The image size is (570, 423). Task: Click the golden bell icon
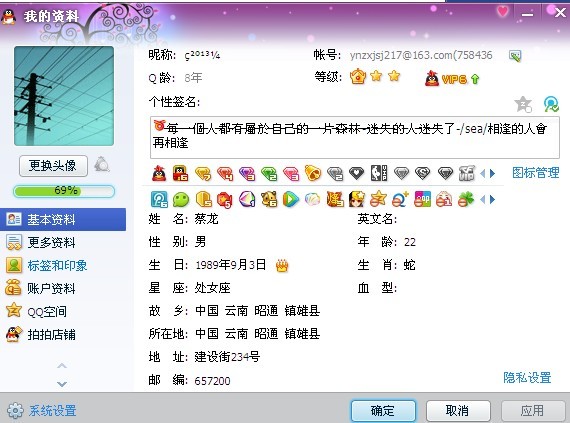(313, 173)
